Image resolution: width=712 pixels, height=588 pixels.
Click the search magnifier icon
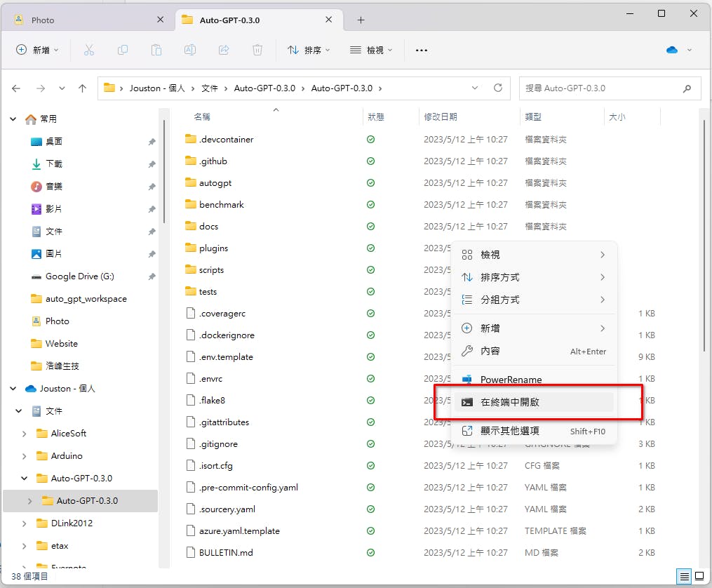687,88
